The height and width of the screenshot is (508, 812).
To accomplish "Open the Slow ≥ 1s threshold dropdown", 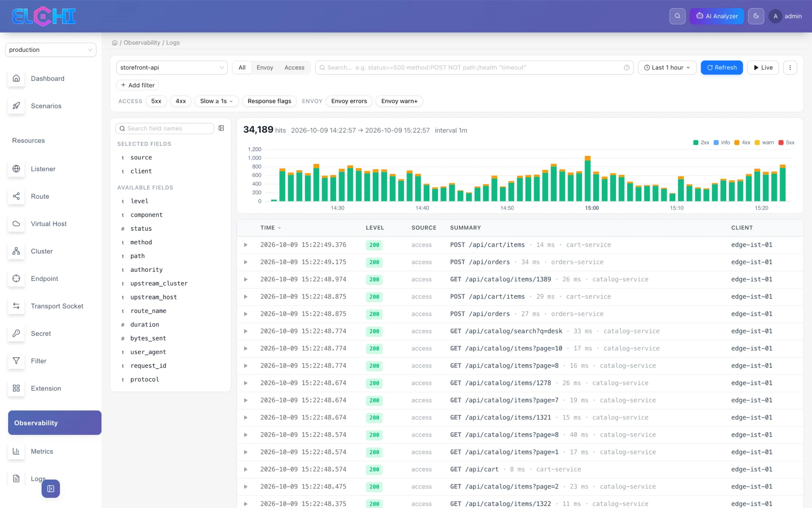I will 217,101.
